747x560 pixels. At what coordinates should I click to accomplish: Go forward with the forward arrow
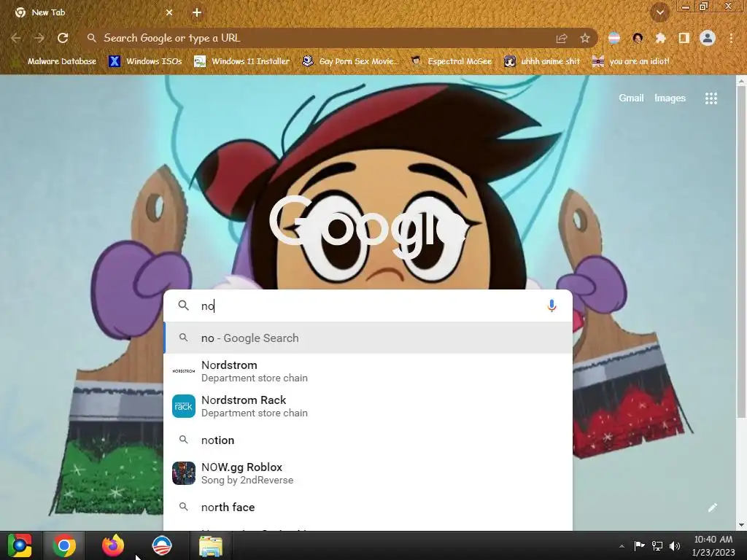pyautogui.click(x=39, y=38)
